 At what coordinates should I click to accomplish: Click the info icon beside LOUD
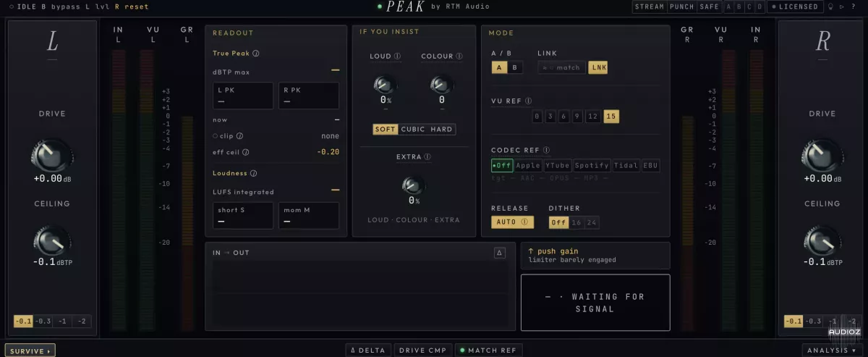pos(397,56)
